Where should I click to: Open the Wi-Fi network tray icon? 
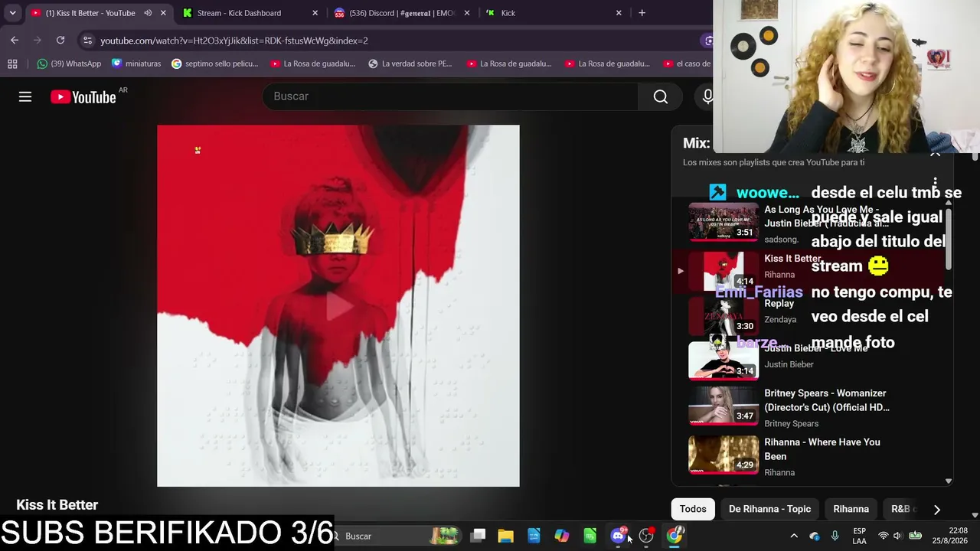(x=883, y=536)
